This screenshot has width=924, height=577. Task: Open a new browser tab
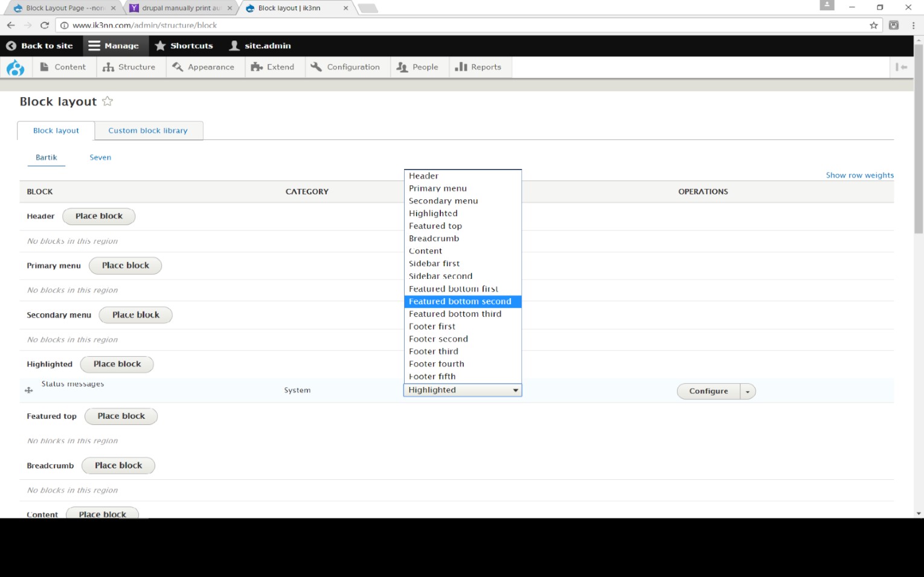tap(367, 8)
